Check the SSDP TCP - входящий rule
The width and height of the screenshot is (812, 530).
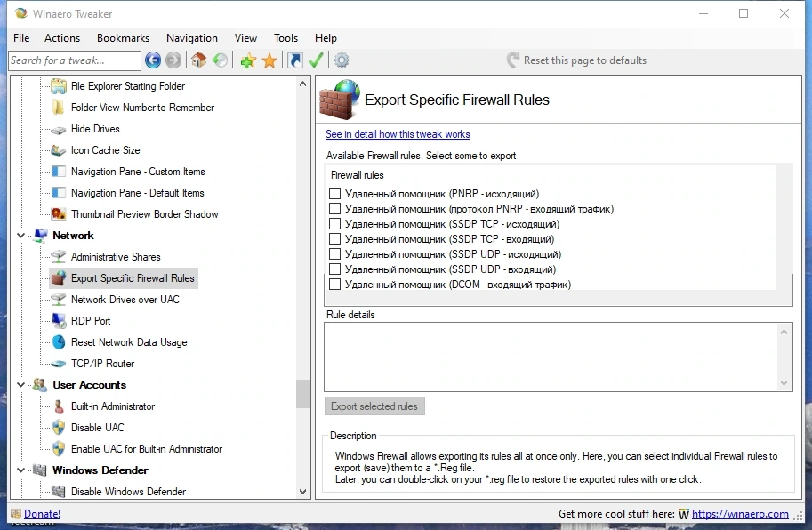click(334, 238)
